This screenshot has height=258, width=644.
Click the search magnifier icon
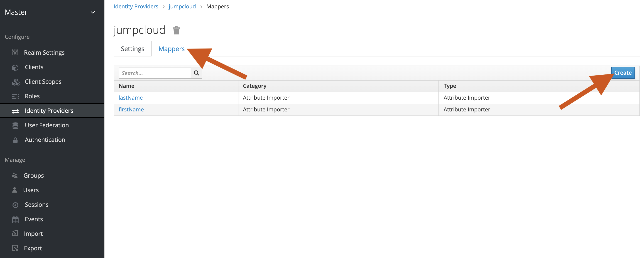click(x=197, y=73)
